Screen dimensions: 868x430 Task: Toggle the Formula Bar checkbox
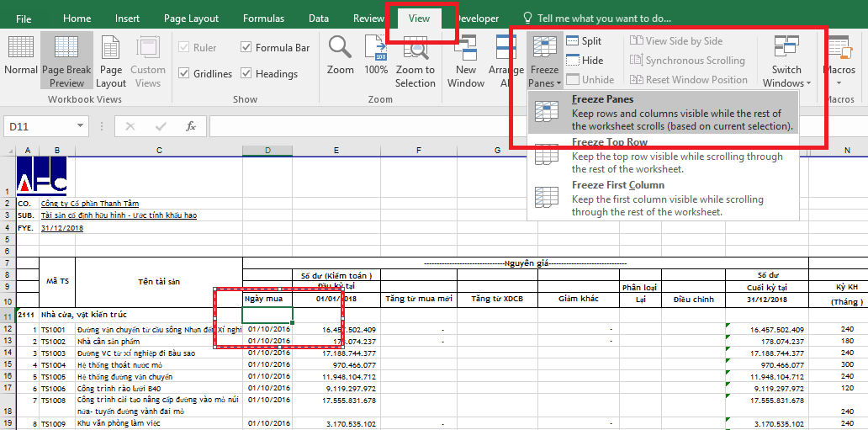coord(246,48)
